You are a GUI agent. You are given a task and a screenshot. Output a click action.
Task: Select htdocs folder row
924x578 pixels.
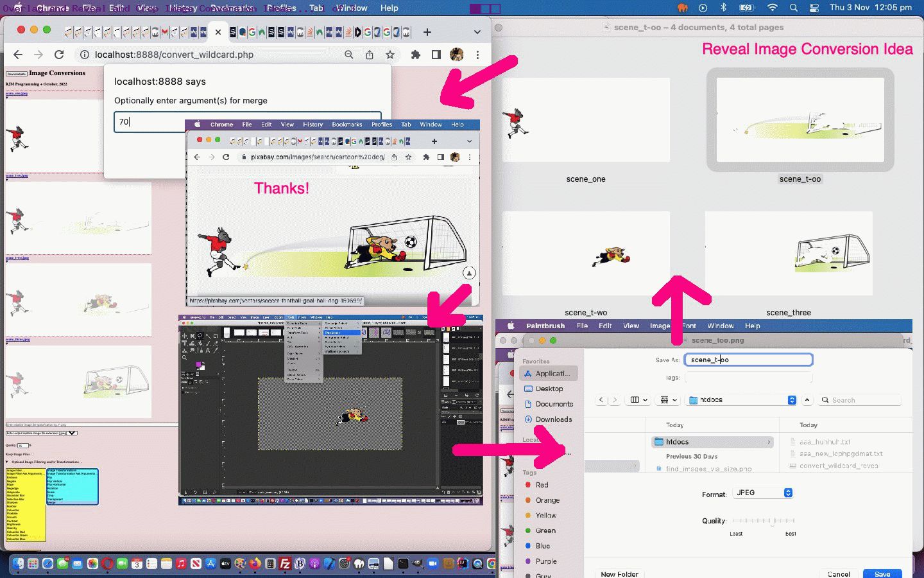712,442
